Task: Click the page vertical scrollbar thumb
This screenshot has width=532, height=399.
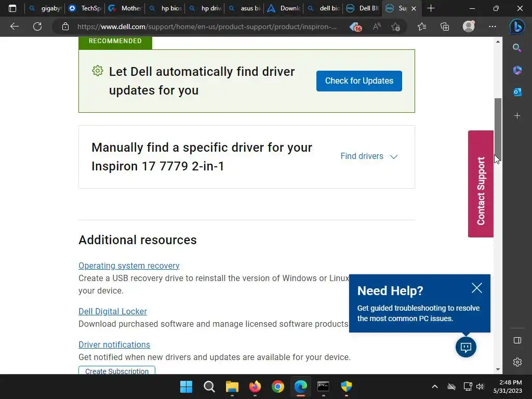Action: click(498, 128)
